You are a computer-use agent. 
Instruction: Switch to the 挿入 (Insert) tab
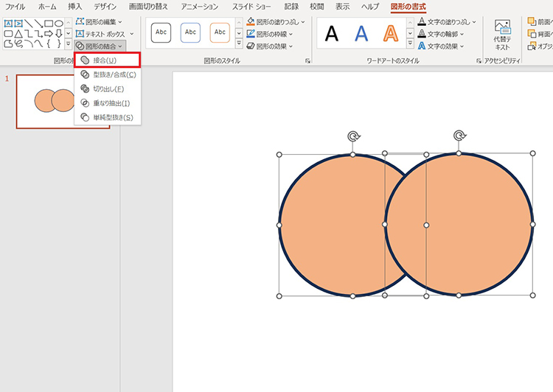pos(74,7)
